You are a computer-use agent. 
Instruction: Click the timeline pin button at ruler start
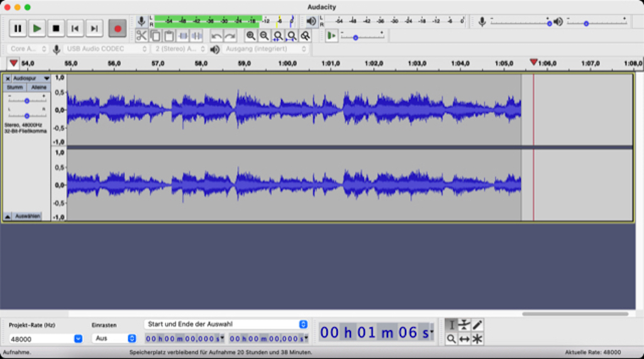point(14,64)
